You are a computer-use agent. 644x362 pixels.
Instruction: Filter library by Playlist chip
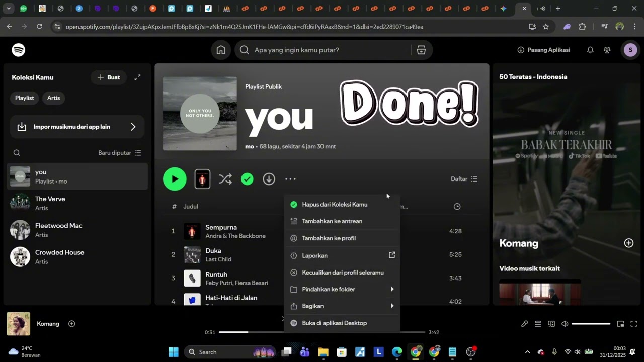pos(24,98)
